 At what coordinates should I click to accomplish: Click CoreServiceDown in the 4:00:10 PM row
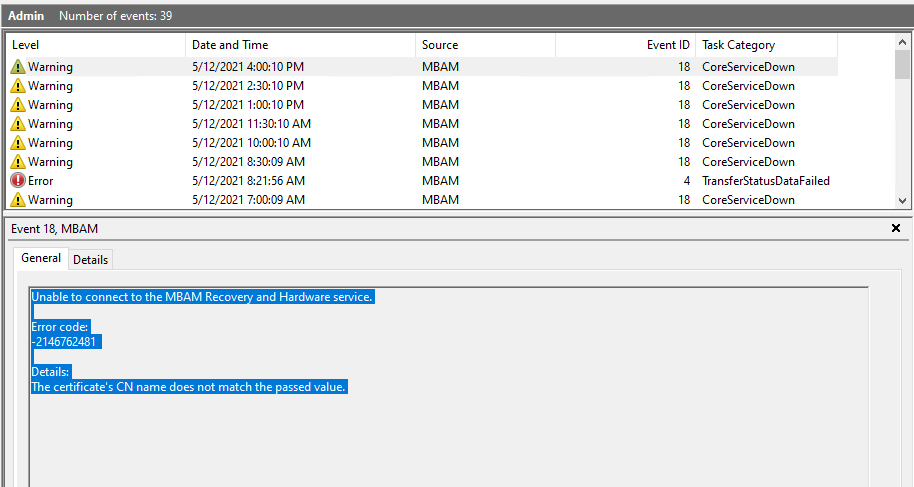(748, 66)
